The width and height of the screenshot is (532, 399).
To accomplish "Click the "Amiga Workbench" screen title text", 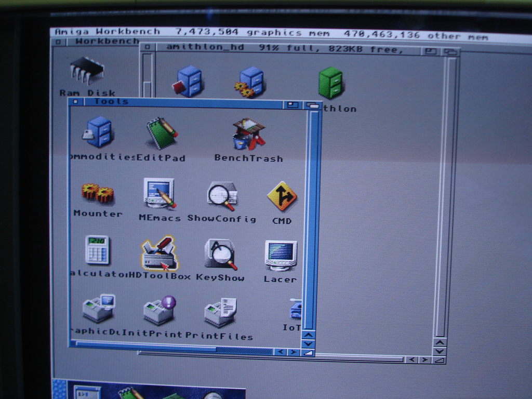I will [107, 32].
